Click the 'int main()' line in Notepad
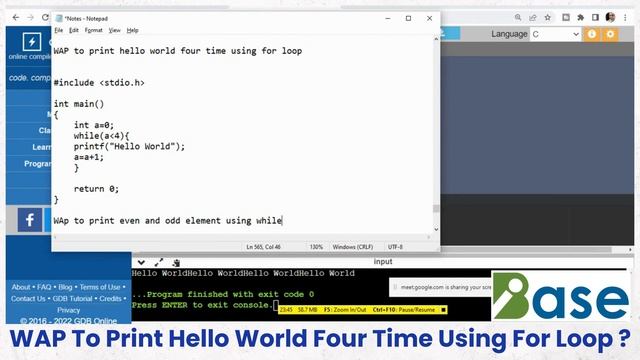The height and width of the screenshot is (360, 640). [79, 104]
